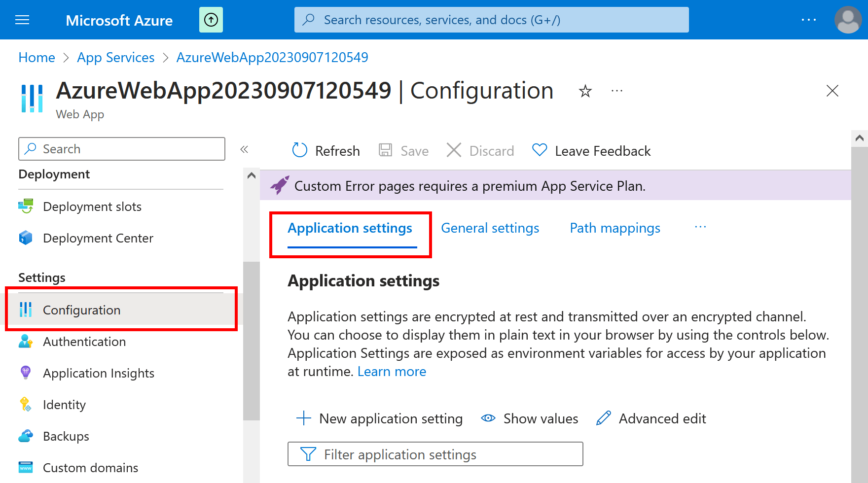Go to App Services breadcrumb
This screenshot has width=868, height=483.
pos(115,58)
